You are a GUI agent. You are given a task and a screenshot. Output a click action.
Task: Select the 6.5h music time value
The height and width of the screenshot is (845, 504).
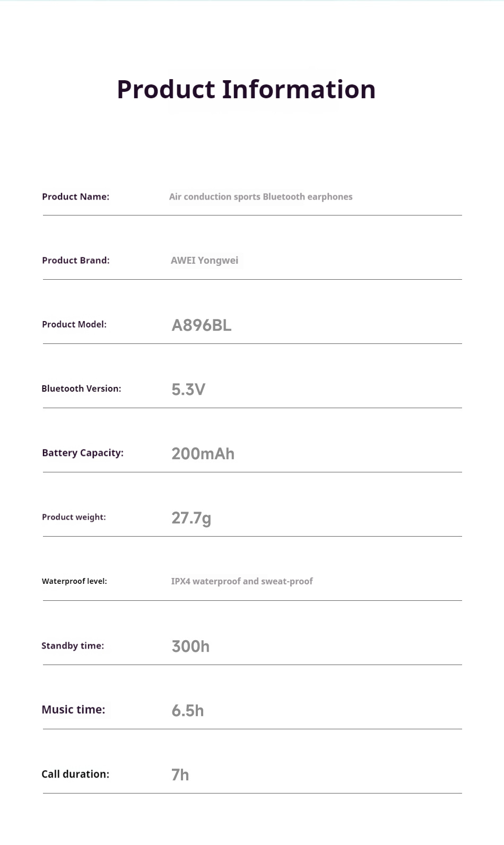click(x=188, y=711)
